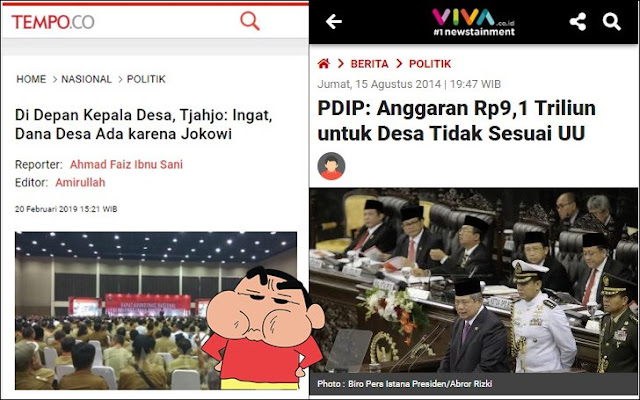Go to VIVA home via house icon
The height and width of the screenshot is (400, 640).
pos(324,64)
